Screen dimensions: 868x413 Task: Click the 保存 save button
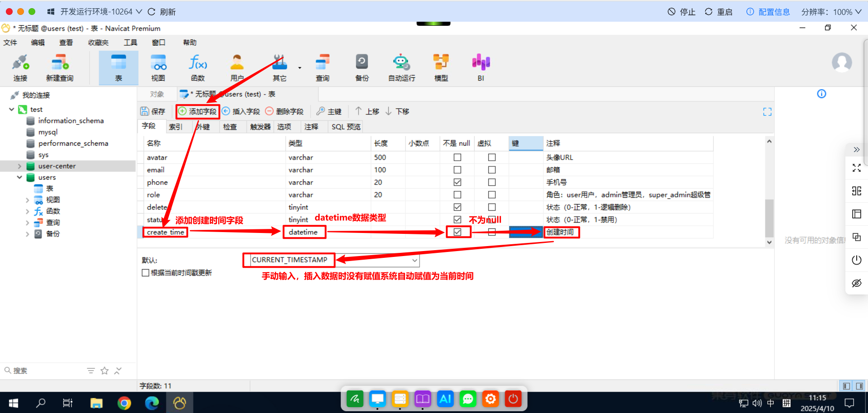[153, 111]
